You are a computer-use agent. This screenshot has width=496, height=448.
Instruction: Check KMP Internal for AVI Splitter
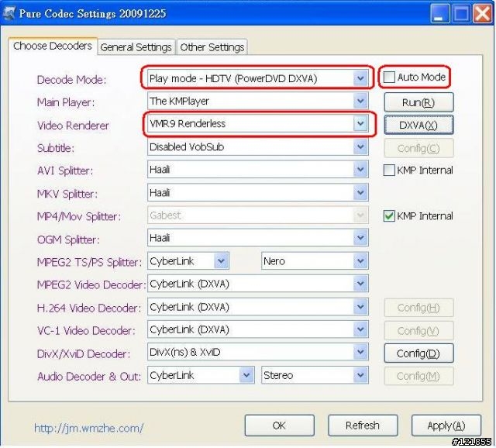[x=389, y=170]
